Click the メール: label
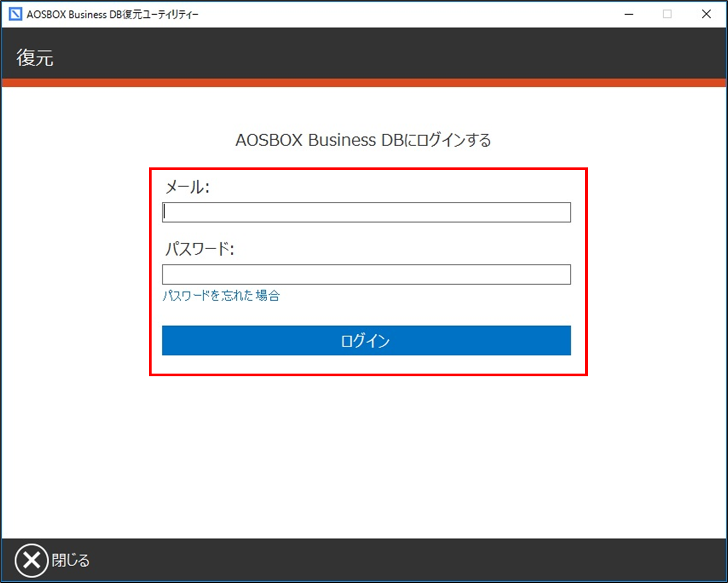 point(187,187)
